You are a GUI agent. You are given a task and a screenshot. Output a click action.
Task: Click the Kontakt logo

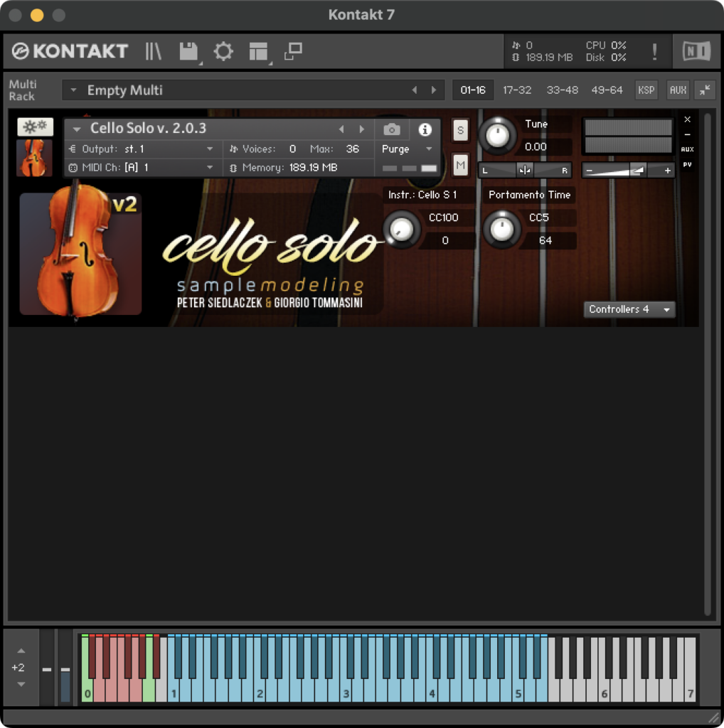tap(70, 51)
